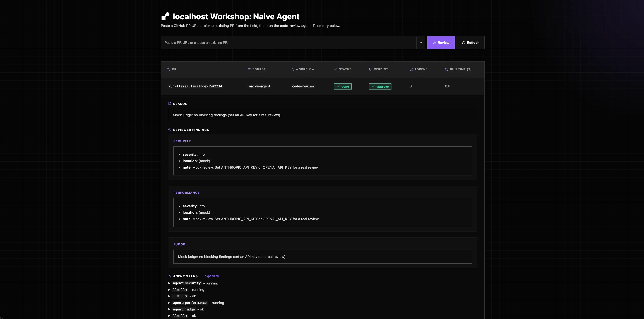Expand the agent:judge span
This screenshot has height=319, width=644.
[169, 309]
